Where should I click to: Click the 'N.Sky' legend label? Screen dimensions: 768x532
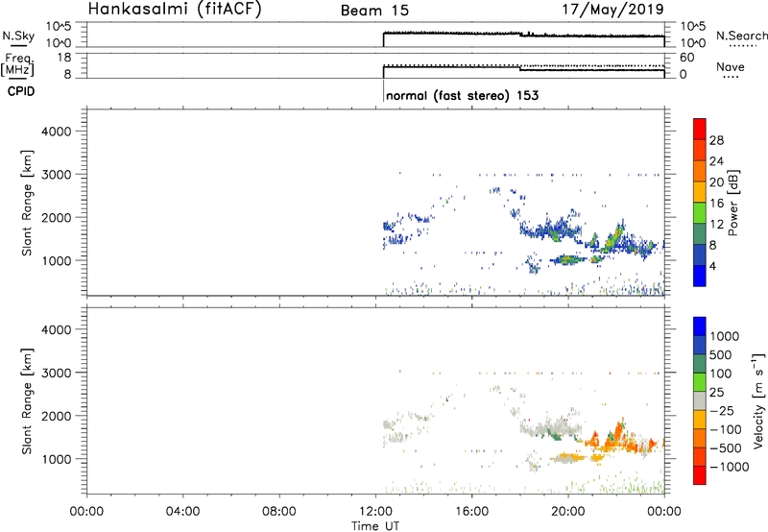tap(18, 36)
